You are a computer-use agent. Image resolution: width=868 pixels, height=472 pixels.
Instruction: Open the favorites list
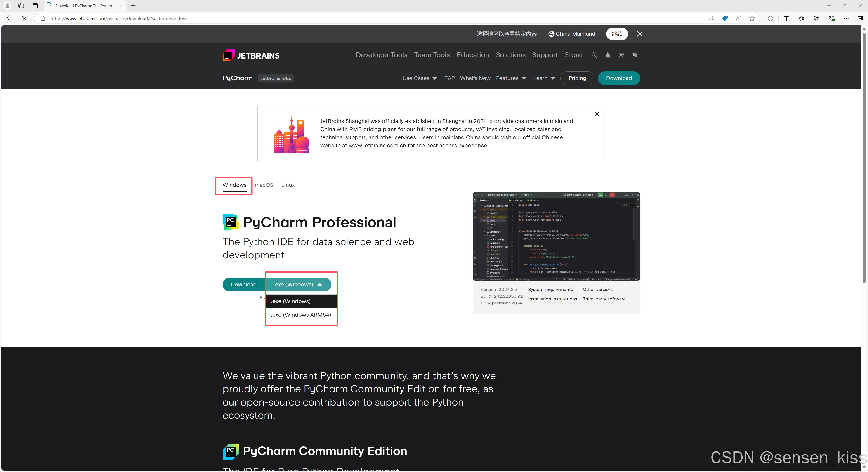click(801, 18)
